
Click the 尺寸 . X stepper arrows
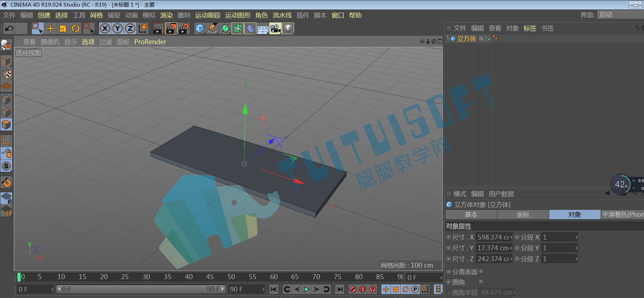511,237
